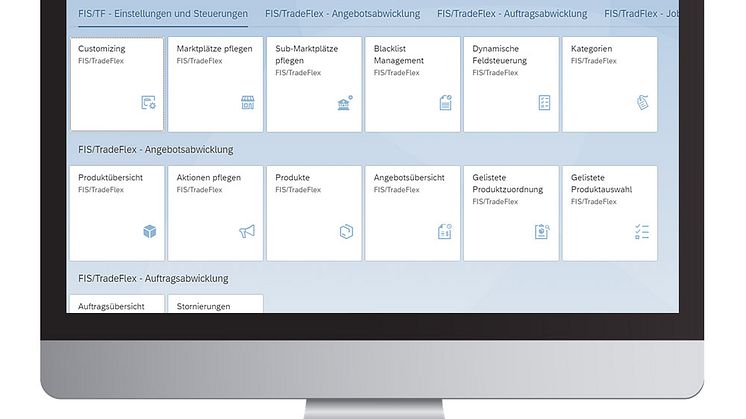Open the Stornierungen tile

click(x=216, y=303)
